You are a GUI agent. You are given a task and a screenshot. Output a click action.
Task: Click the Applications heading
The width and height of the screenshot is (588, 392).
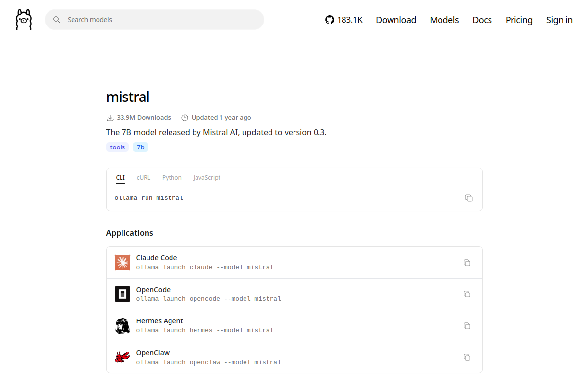[x=130, y=233]
